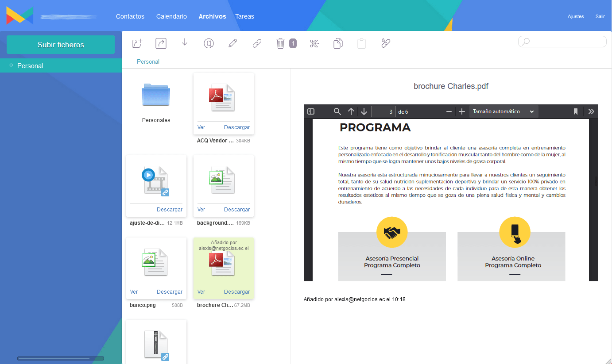Click the trash delete icon

coord(280,43)
